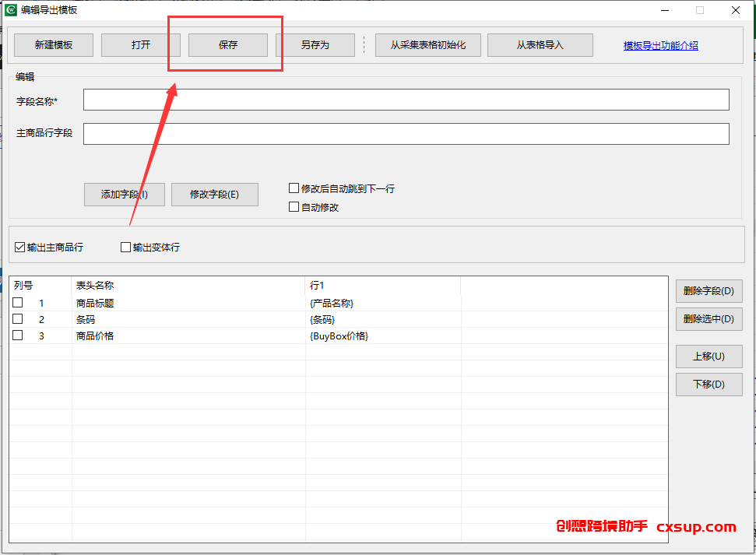Click 添加字段(I) button
The image size is (756, 555).
pos(125,195)
